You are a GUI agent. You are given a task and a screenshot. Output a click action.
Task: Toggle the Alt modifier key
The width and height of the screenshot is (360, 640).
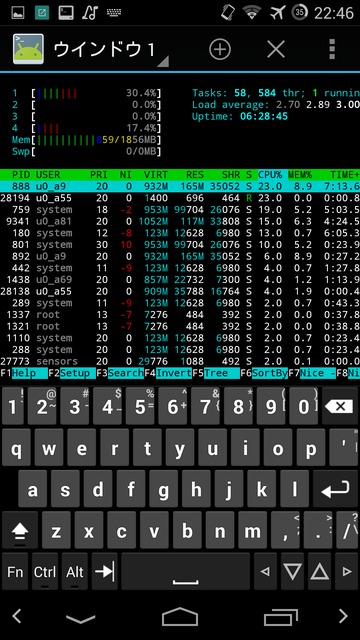(x=75, y=572)
